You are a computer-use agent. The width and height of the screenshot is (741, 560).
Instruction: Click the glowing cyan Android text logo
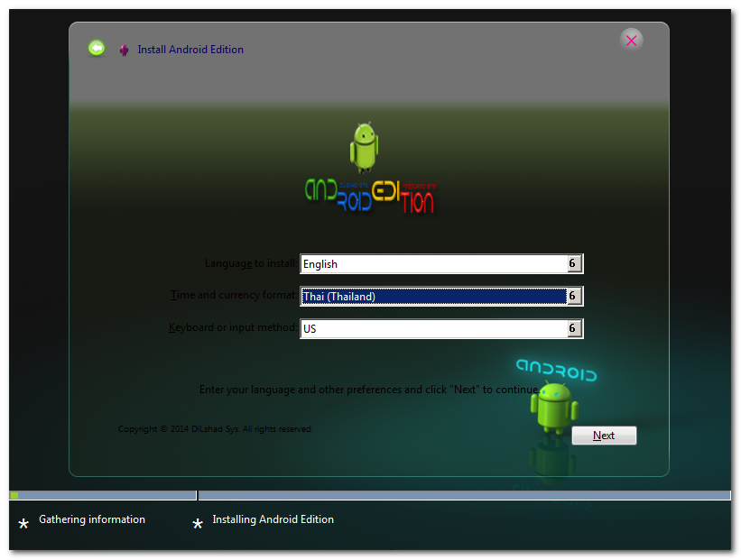coord(556,370)
